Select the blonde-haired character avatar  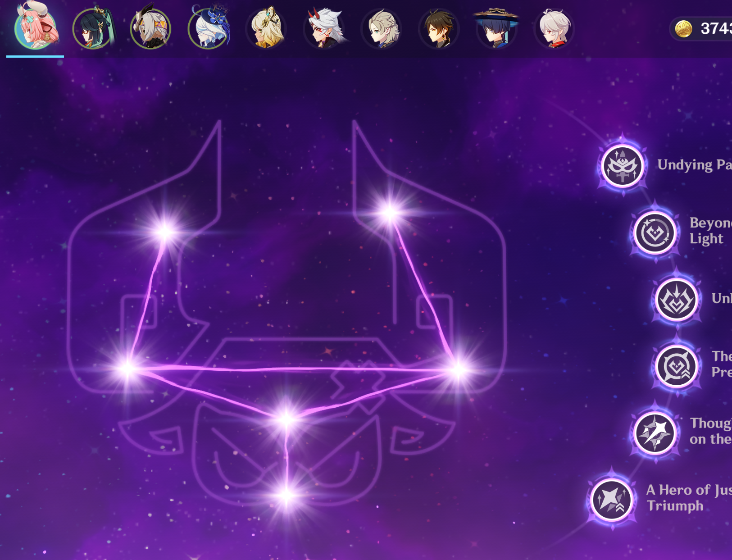coord(266,28)
